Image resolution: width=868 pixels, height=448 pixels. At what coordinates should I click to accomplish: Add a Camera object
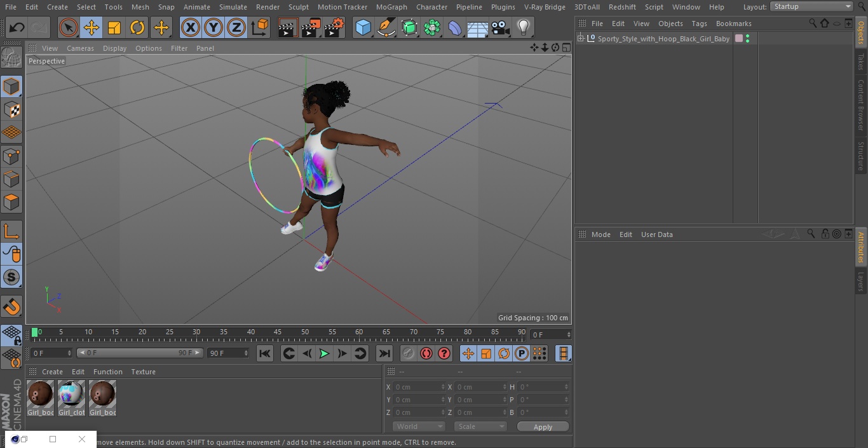tap(501, 27)
